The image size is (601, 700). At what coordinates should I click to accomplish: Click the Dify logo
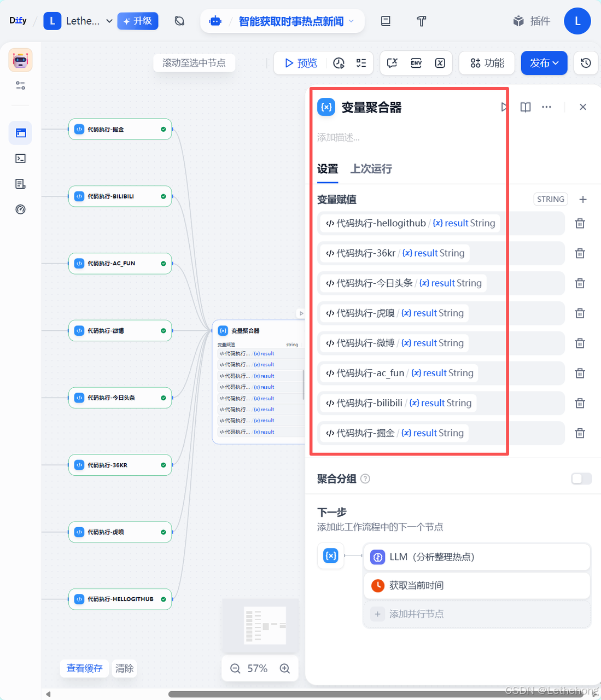click(17, 21)
